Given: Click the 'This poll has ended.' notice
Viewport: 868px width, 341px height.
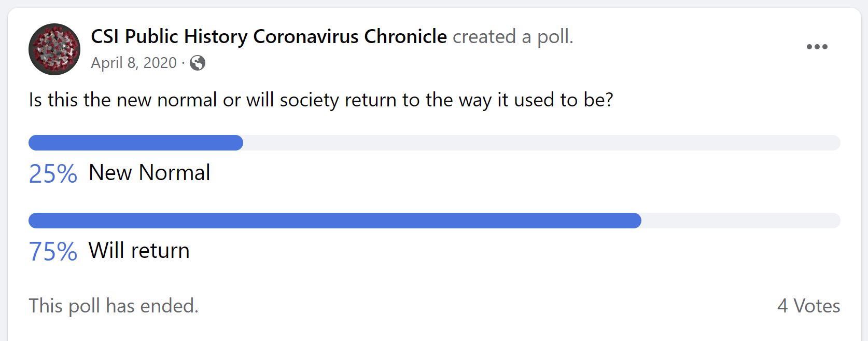Looking at the screenshot, I should coord(114,306).
